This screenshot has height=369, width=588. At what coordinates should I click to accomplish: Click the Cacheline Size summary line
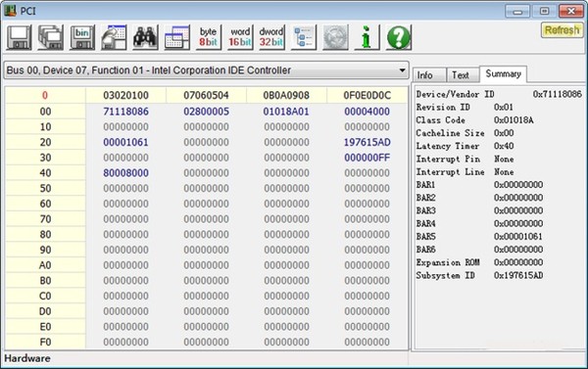tap(465, 133)
